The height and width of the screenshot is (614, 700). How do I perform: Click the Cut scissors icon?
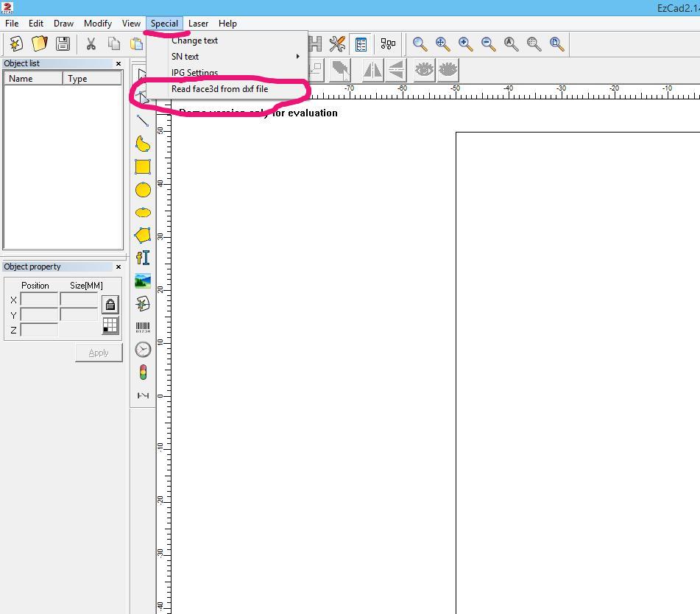[x=91, y=44]
